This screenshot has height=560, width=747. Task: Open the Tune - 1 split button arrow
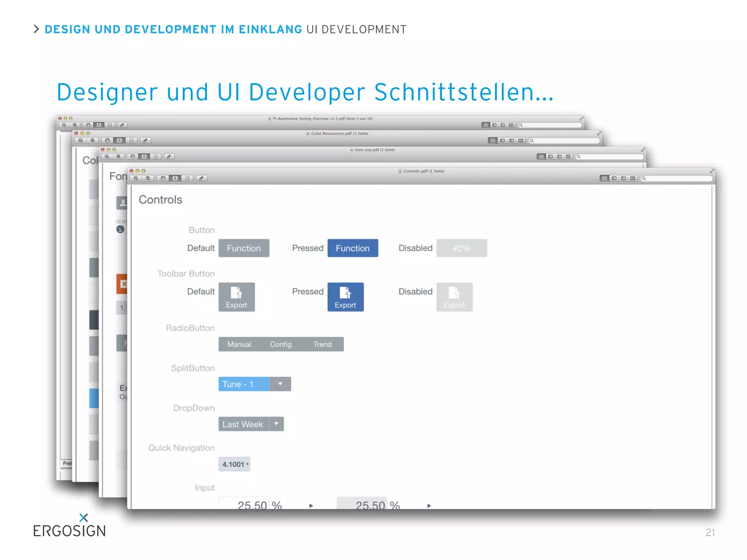280,384
